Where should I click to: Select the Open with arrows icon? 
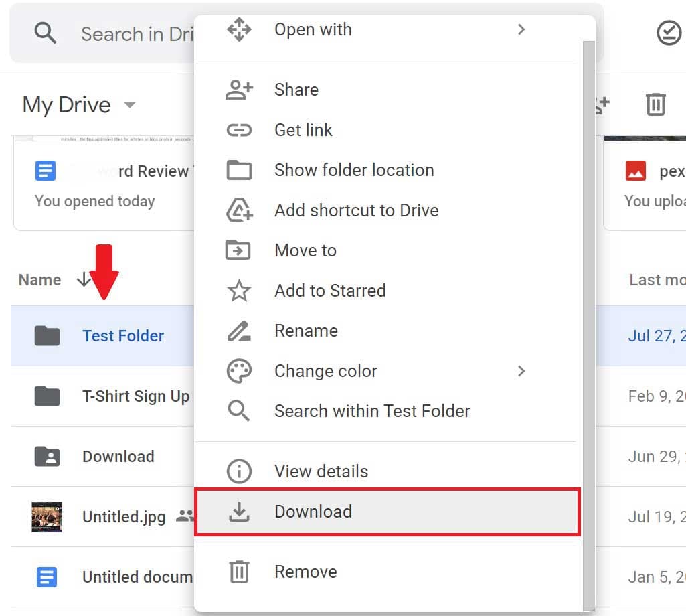tap(239, 29)
